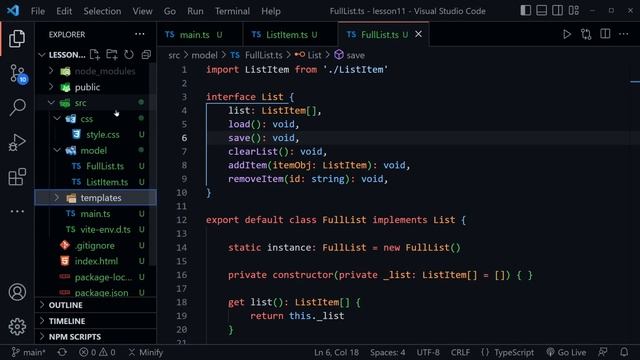Click Go Live in status bar
Screen dimensions: 640x360
click(x=566, y=352)
